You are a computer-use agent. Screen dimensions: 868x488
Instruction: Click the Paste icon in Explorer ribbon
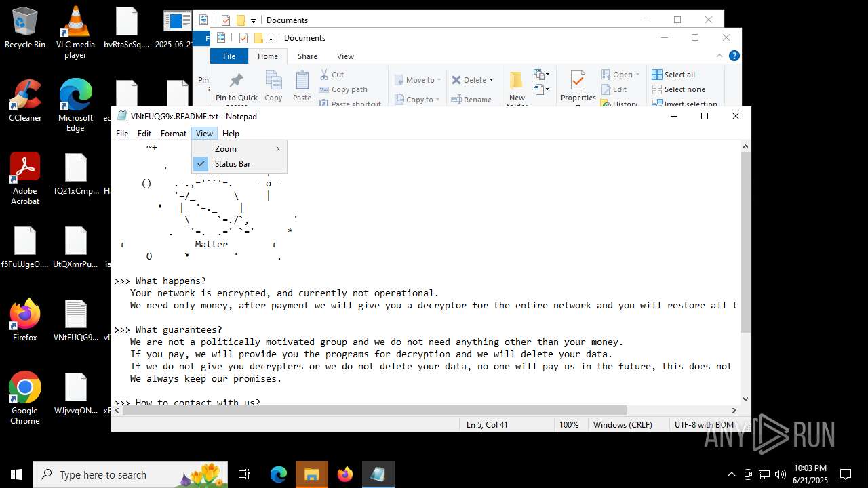coord(302,81)
